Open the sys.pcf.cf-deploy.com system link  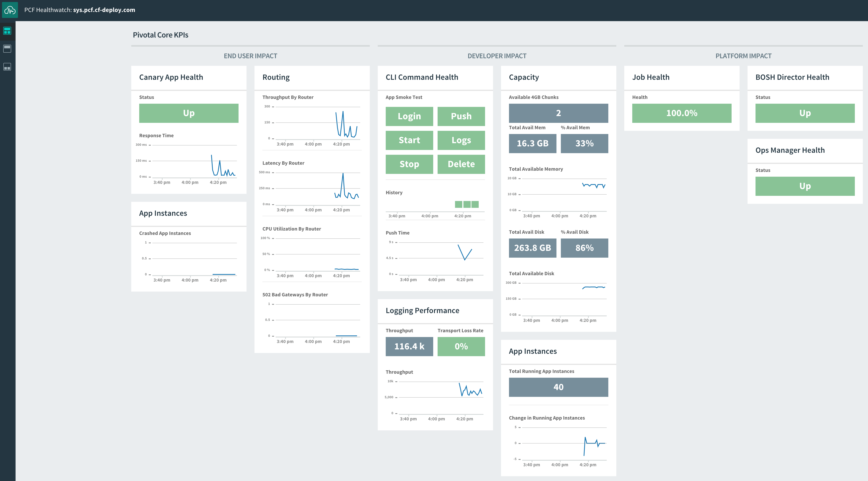(104, 10)
